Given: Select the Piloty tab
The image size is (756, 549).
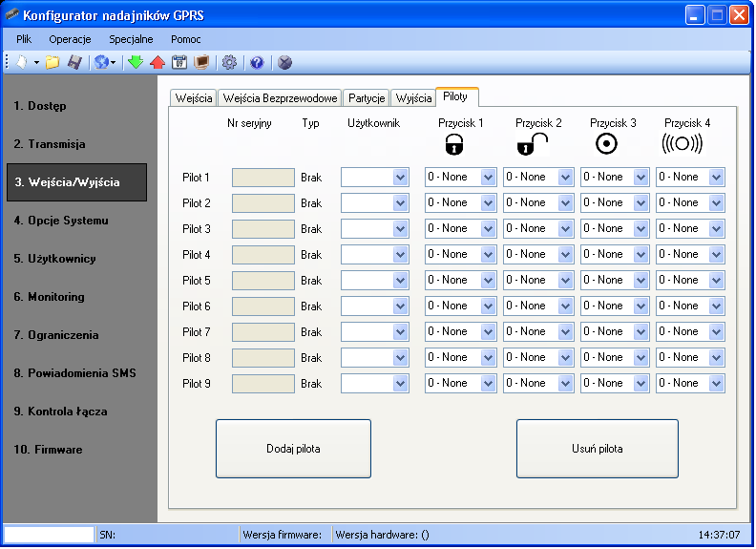Looking at the screenshot, I should coord(455,96).
